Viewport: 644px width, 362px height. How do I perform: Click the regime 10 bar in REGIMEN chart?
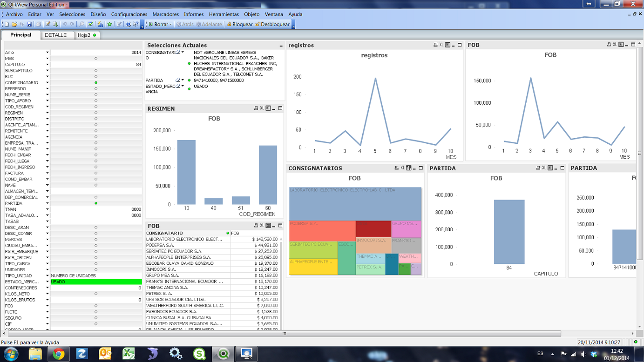(186, 172)
